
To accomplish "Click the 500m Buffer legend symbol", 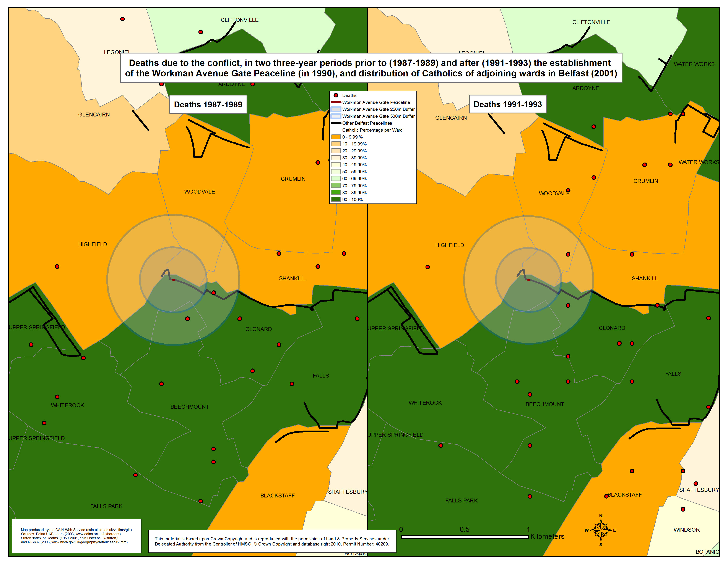I will [x=336, y=116].
